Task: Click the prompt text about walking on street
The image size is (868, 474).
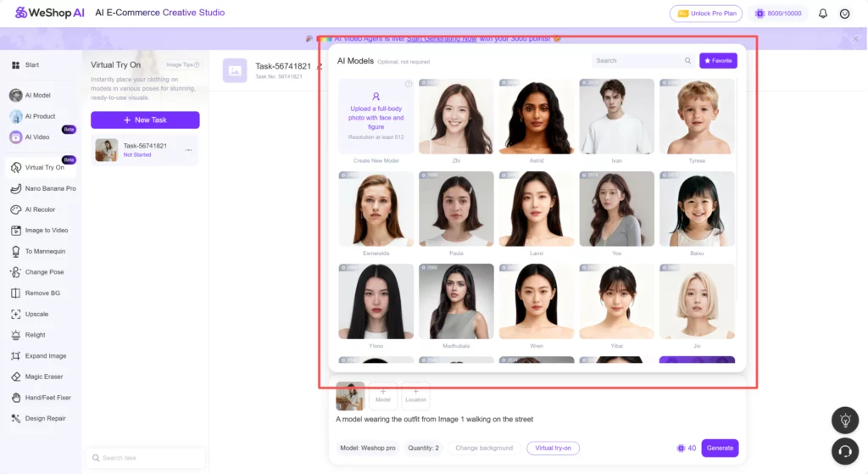Action: pyautogui.click(x=435, y=419)
